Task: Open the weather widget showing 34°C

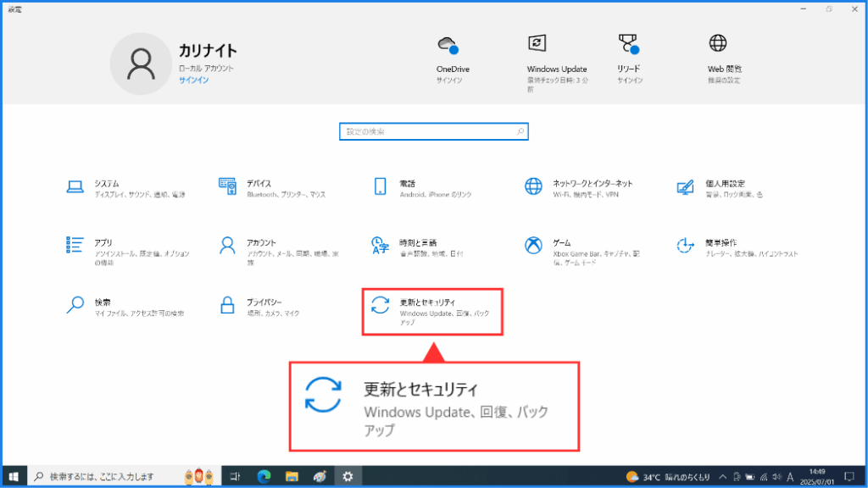Action: click(668, 477)
